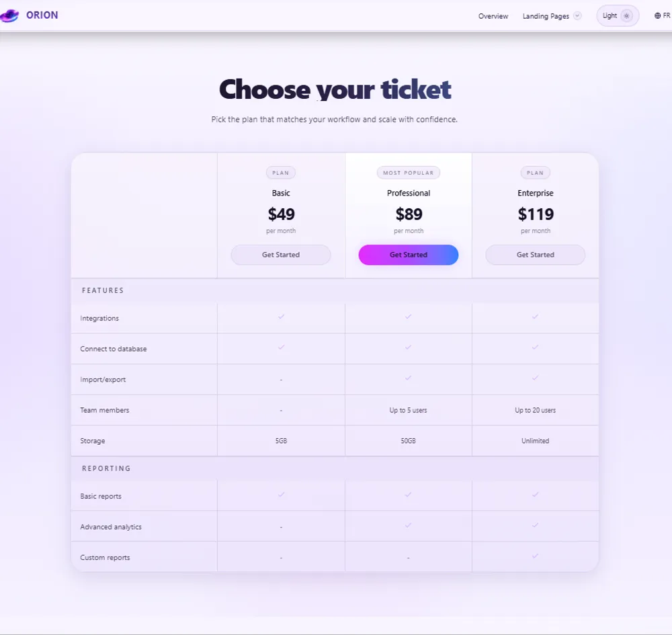Click Enterprise plan Connect to database checkmark
This screenshot has height=635, width=672.
[535, 347]
